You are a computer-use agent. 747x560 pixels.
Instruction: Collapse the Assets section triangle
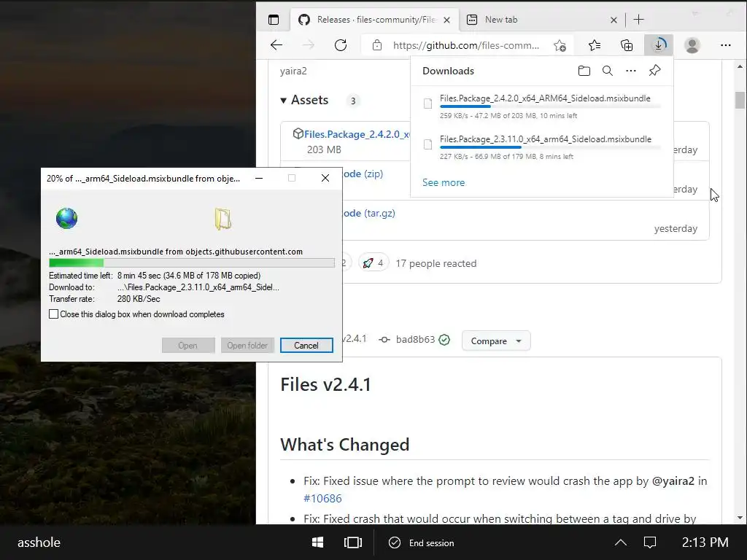pyautogui.click(x=284, y=101)
